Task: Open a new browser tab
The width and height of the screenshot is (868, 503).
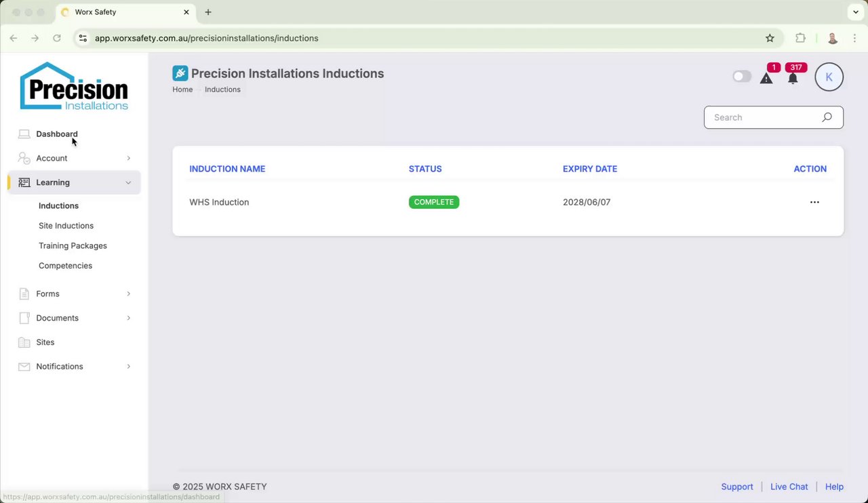Action: tap(208, 12)
